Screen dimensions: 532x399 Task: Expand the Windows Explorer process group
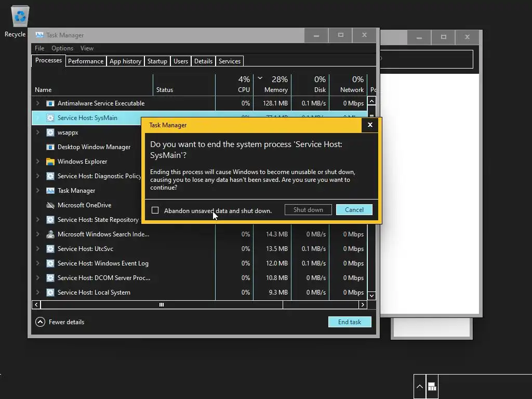pyautogui.click(x=37, y=162)
